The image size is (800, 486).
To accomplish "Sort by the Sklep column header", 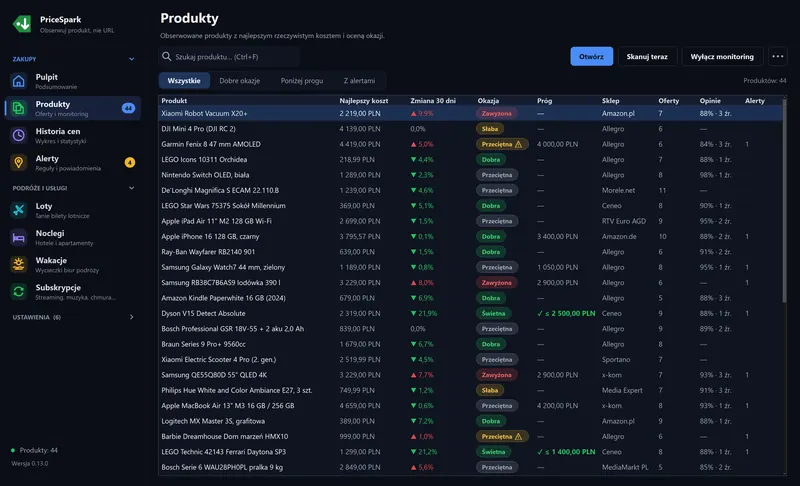I will (x=610, y=100).
